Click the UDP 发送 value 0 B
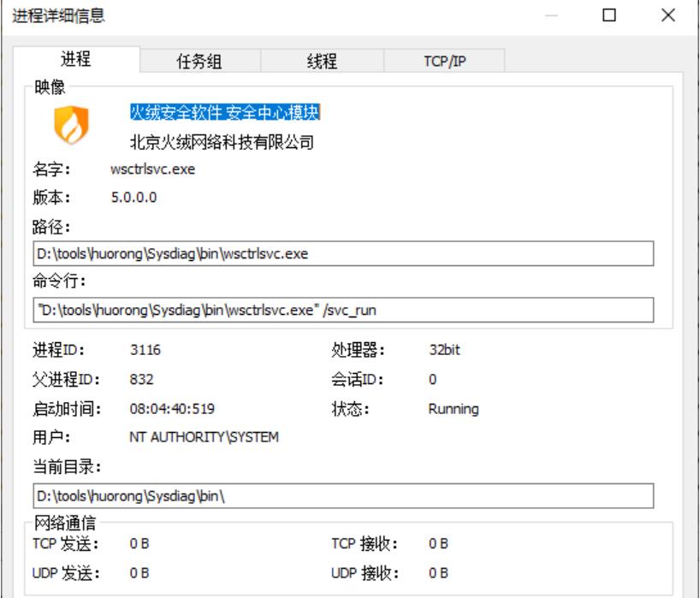This screenshot has width=700, height=598. (139, 573)
